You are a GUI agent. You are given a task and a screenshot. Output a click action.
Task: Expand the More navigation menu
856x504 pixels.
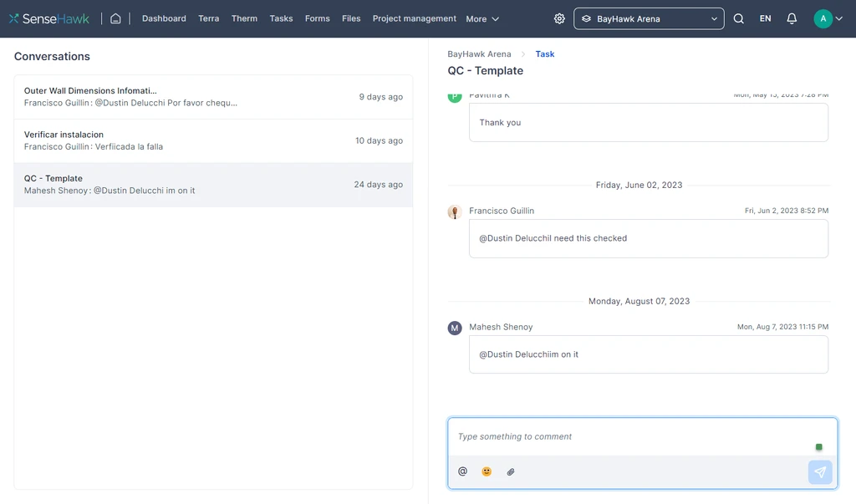[482, 18]
